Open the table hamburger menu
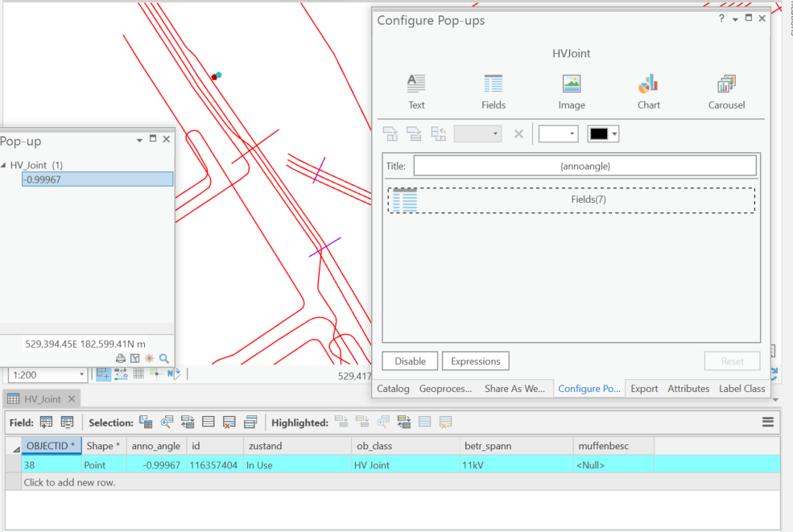The width and height of the screenshot is (793, 532). (768, 422)
